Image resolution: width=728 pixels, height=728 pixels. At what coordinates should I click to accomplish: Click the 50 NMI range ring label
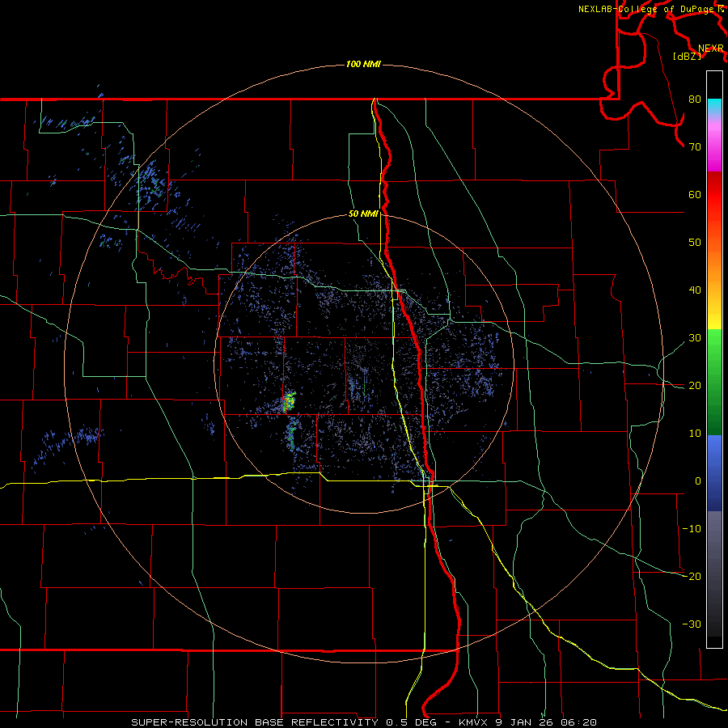click(363, 214)
